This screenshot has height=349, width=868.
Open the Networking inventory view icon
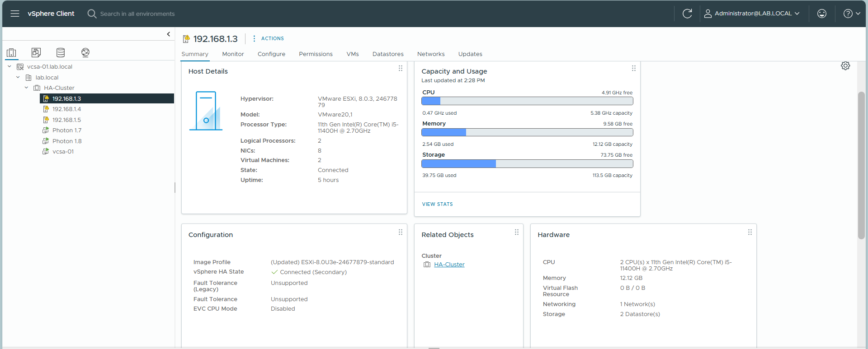(85, 52)
